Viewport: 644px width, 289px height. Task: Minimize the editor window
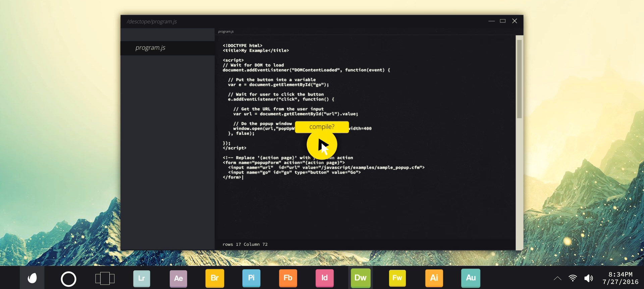pos(491,21)
